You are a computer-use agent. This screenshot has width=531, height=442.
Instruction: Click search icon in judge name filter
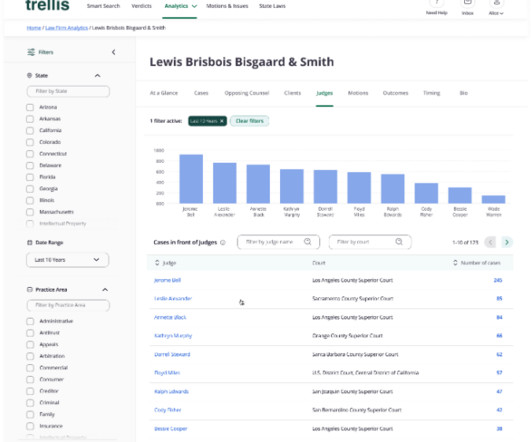coord(307,241)
